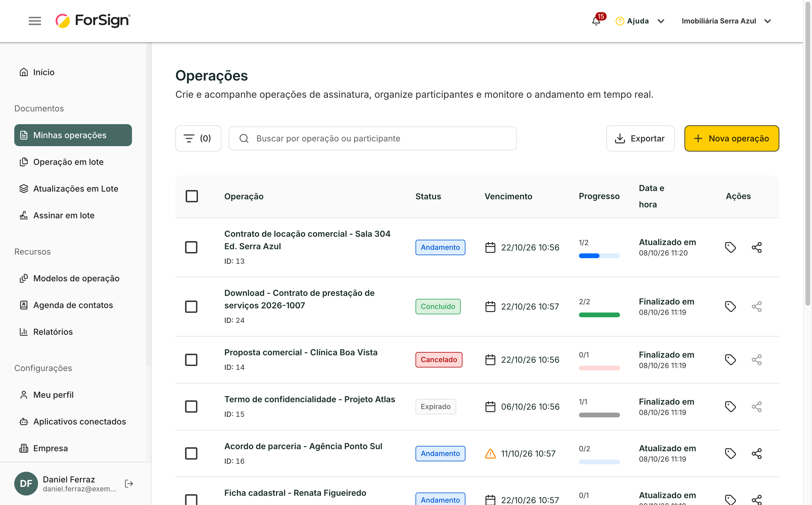Open Minhas operações in sidebar

pos(73,135)
